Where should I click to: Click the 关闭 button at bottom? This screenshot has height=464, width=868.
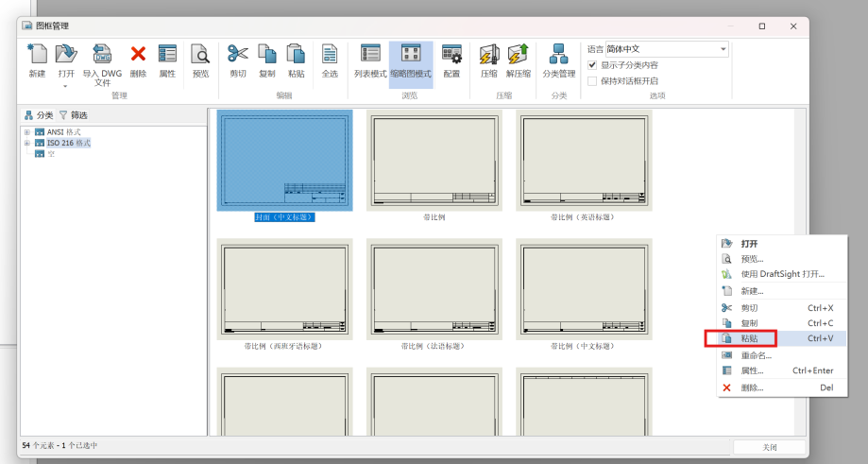(x=769, y=447)
